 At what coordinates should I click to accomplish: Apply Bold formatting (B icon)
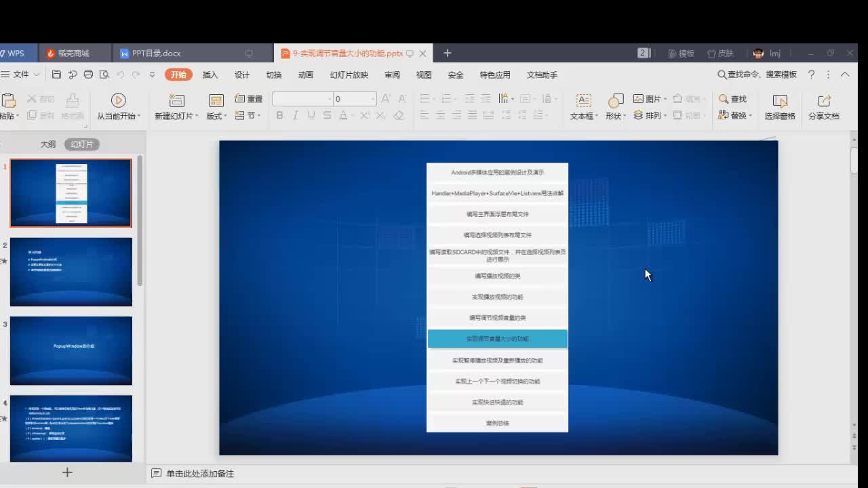[x=279, y=116]
